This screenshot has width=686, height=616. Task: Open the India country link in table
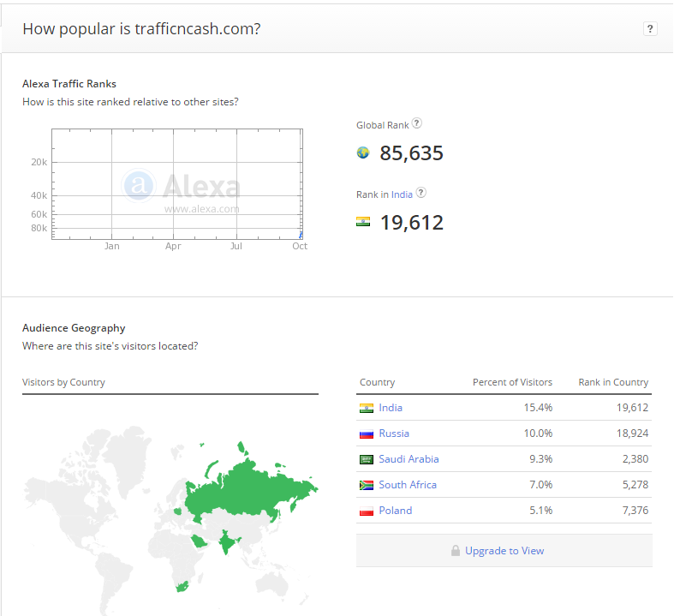[391, 408]
